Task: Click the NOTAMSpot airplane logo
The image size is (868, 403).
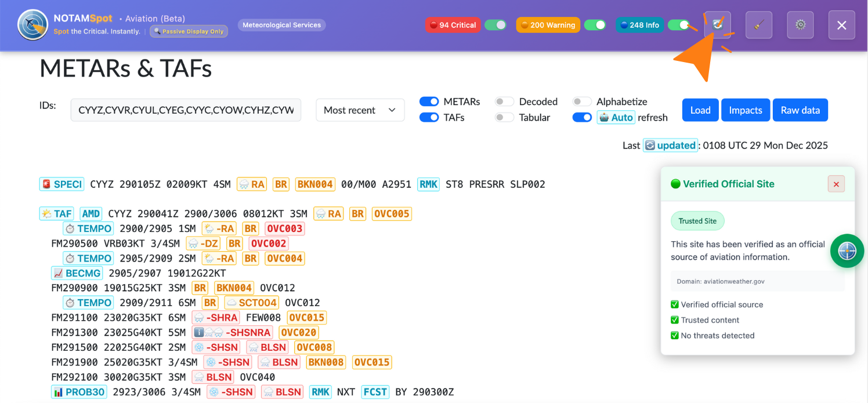Action: [x=32, y=26]
